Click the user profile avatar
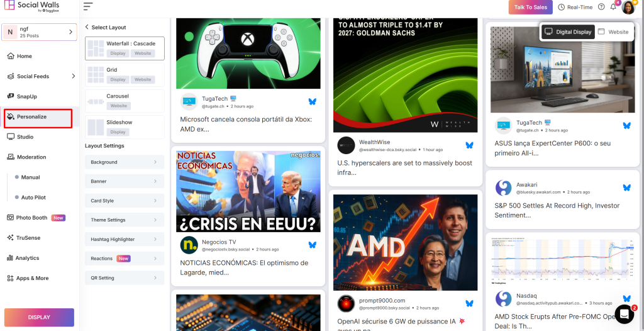 click(x=628, y=8)
